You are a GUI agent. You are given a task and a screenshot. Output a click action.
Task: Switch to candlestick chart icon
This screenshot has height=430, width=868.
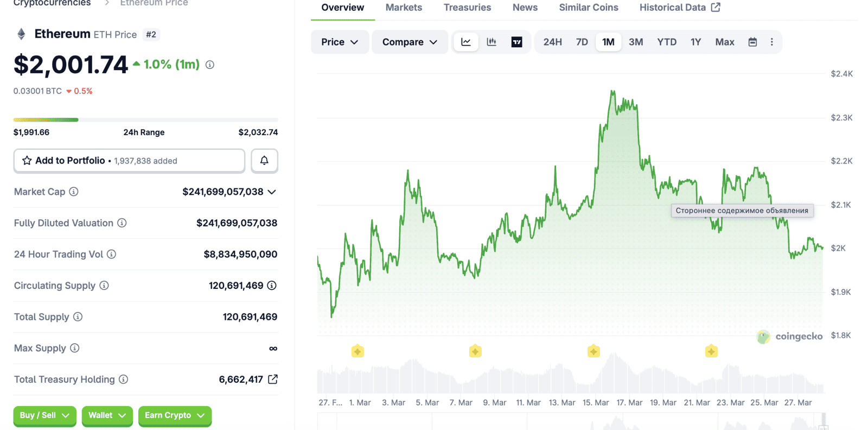pos(492,42)
